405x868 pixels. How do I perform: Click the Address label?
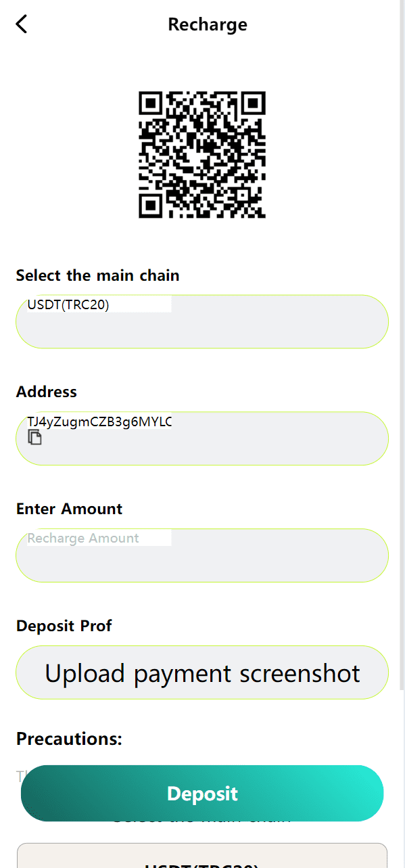click(47, 392)
